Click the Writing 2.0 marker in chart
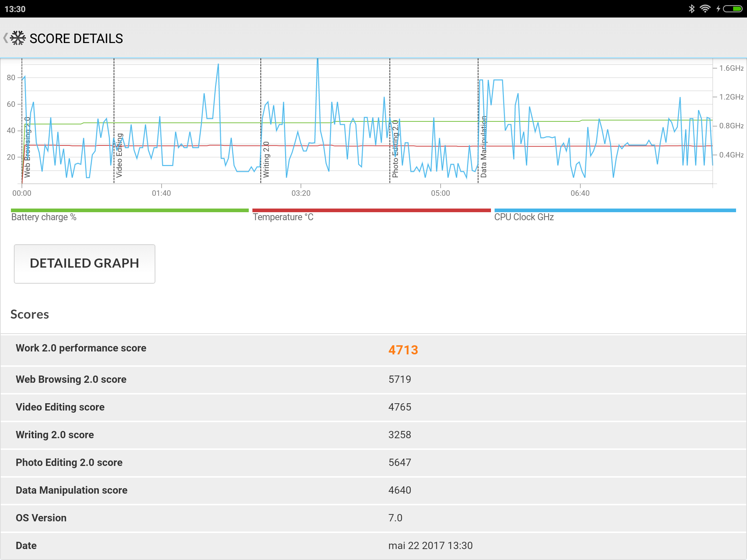This screenshot has height=560, width=747. pos(266,159)
